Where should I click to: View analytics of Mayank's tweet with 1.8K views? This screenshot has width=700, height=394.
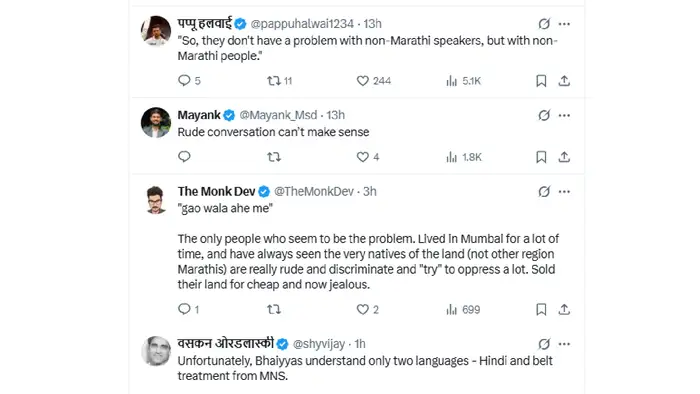(x=464, y=157)
